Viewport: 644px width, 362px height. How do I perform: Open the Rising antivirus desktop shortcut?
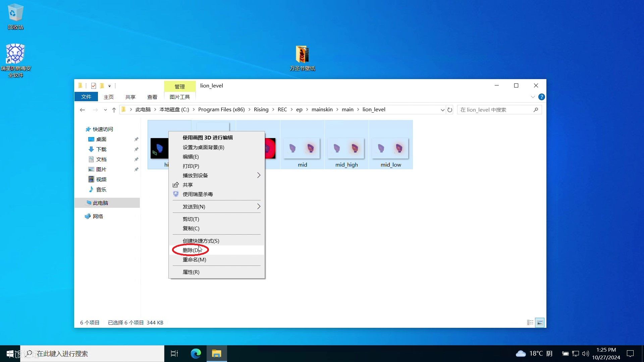(15, 60)
